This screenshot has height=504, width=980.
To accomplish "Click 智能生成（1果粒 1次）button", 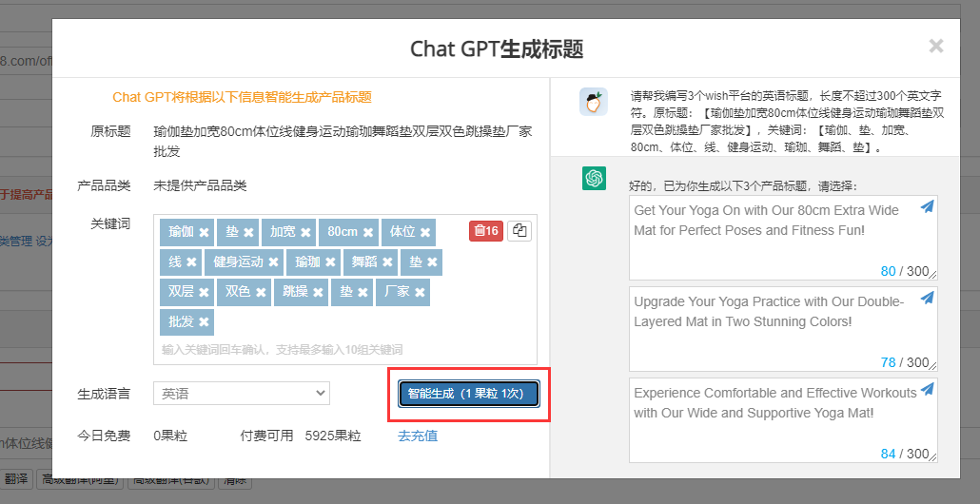I will pyautogui.click(x=469, y=394).
